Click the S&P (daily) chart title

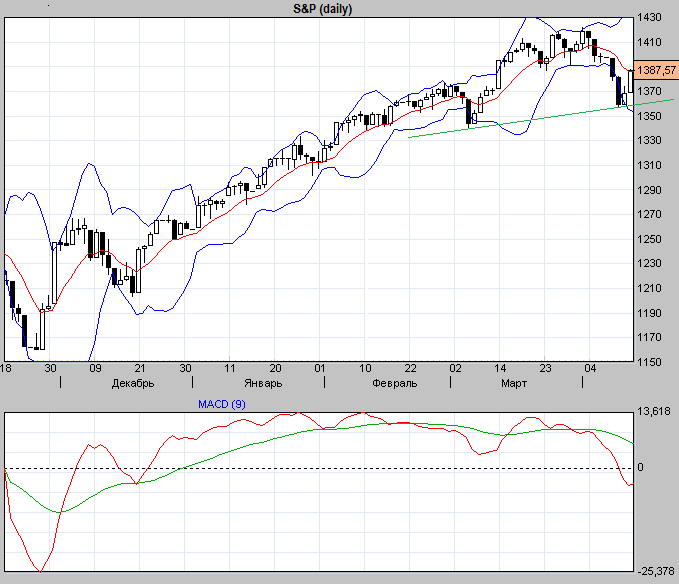click(x=323, y=9)
